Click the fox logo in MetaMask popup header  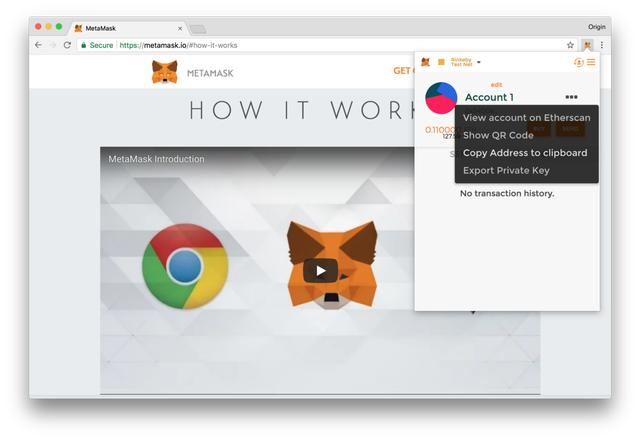point(425,62)
